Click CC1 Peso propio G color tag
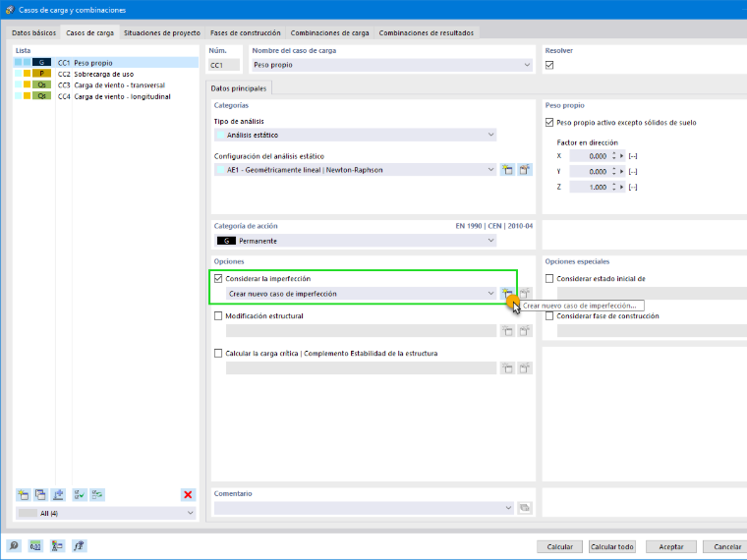Viewport: 747px width, 560px height. coord(41,62)
